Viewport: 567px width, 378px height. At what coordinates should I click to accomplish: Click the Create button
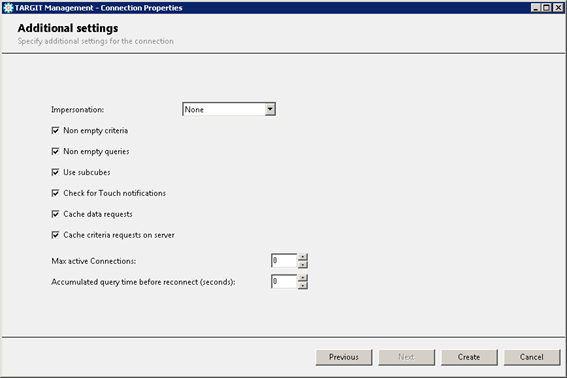coord(469,357)
